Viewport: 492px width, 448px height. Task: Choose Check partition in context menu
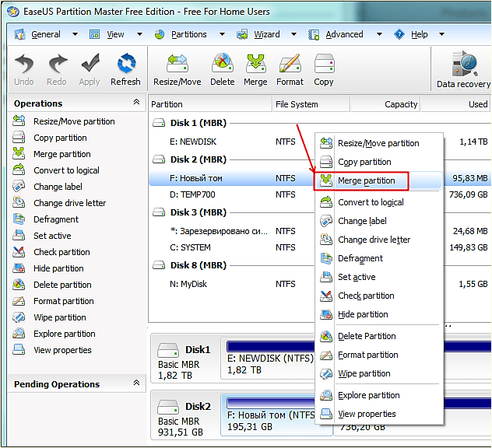point(379,296)
